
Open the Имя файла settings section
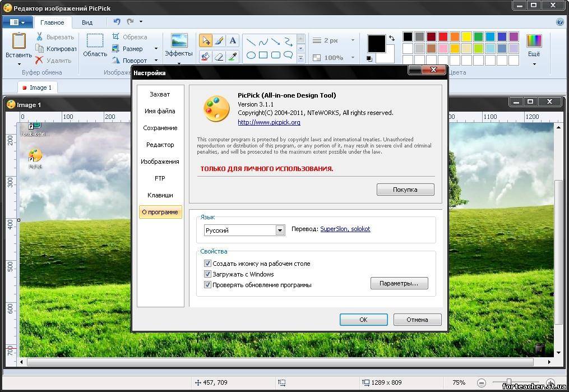coord(160,111)
